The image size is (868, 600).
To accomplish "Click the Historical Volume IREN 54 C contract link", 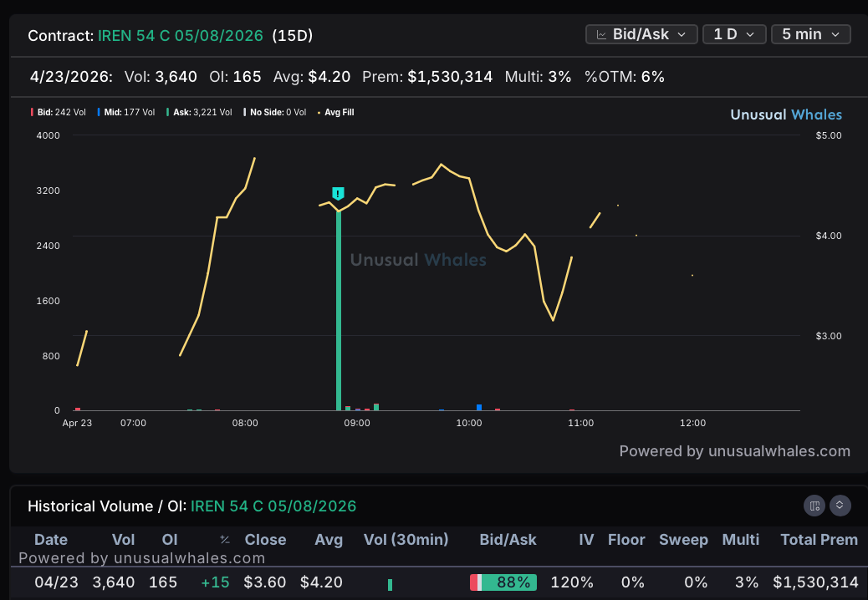I will click(273, 506).
